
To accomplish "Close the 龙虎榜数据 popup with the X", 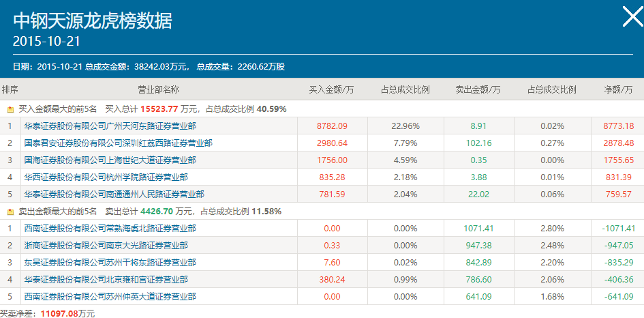I will pyautogui.click(x=632, y=16).
